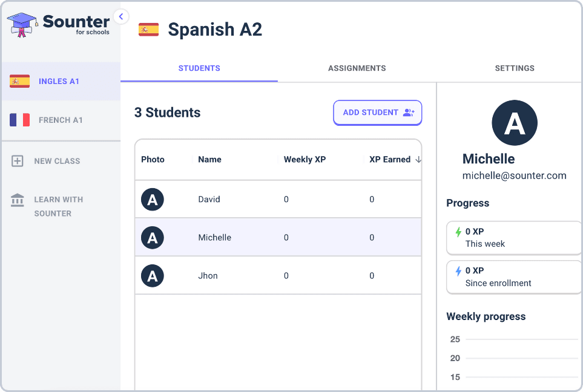The image size is (583, 392).
Task: Open the Settings tab
Action: coord(515,68)
